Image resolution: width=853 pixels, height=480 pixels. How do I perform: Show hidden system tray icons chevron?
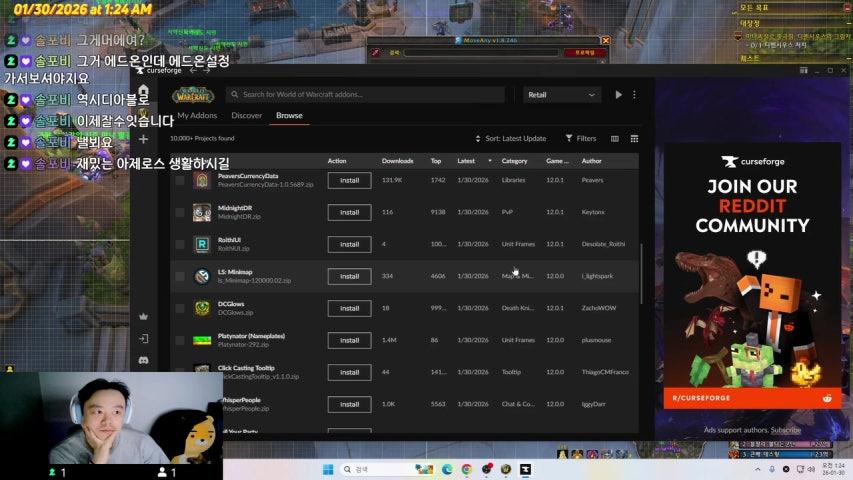click(758, 469)
